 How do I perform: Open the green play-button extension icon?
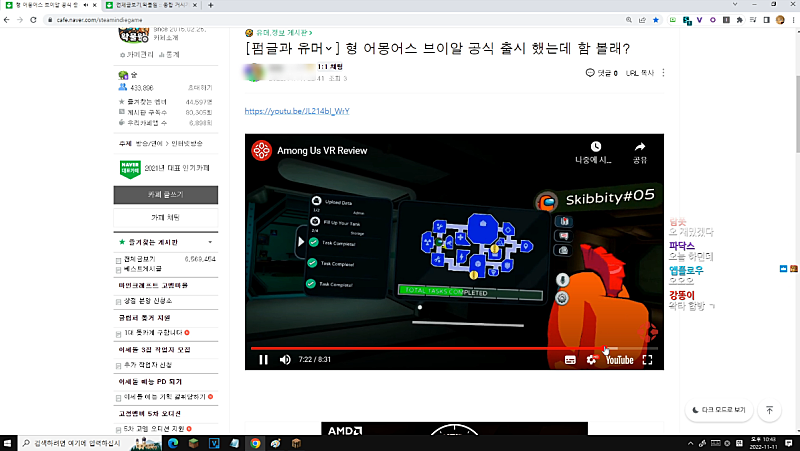[673, 20]
